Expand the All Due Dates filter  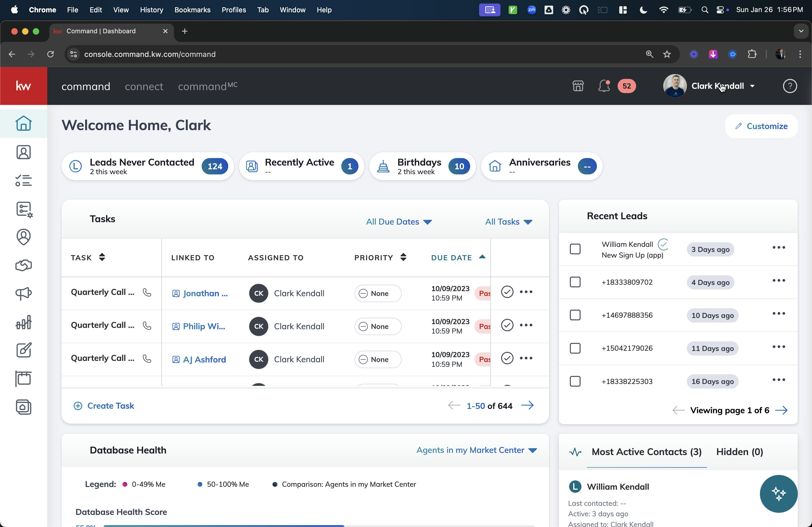(x=399, y=222)
